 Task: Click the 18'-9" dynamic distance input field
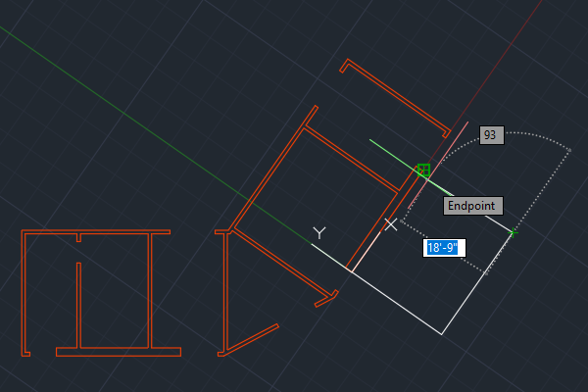coord(444,248)
